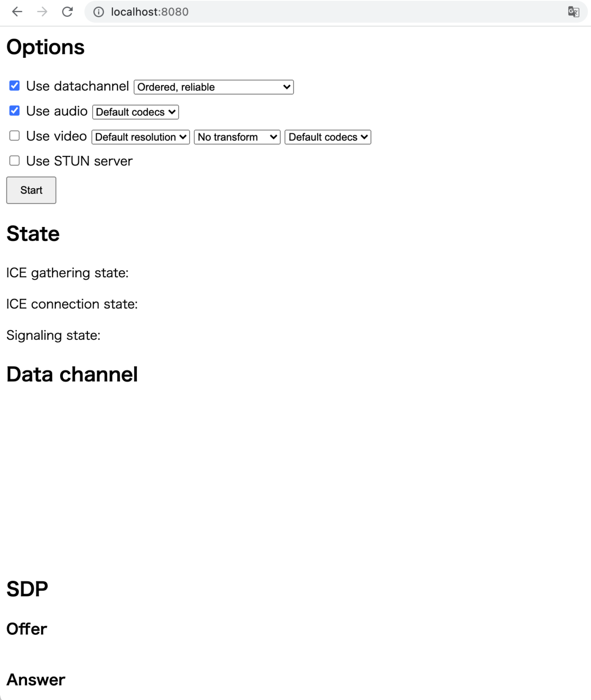The height and width of the screenshot is (700, 591).
Task: Click the localhost:8080 address bar
Action: coord(319,12)
